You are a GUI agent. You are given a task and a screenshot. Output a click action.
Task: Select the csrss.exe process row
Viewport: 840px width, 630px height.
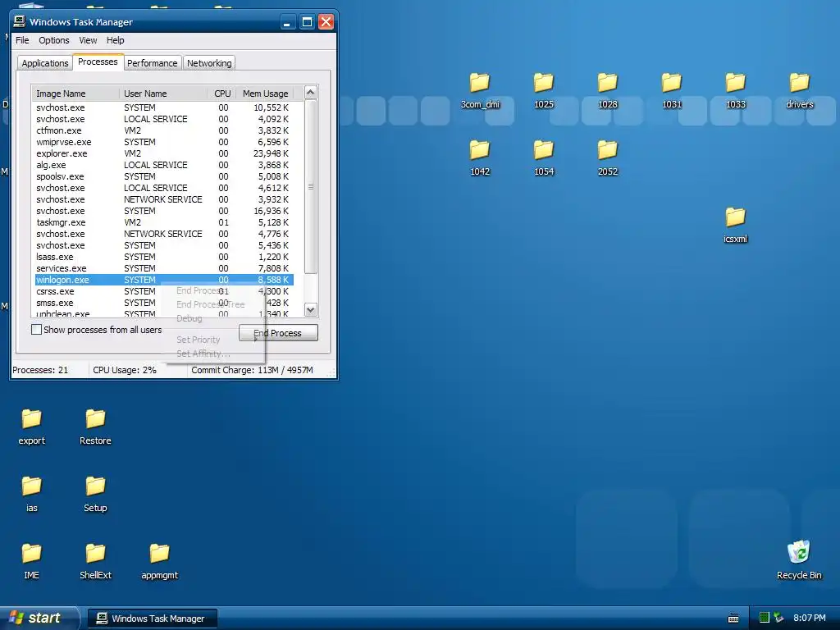pos(163,291)
